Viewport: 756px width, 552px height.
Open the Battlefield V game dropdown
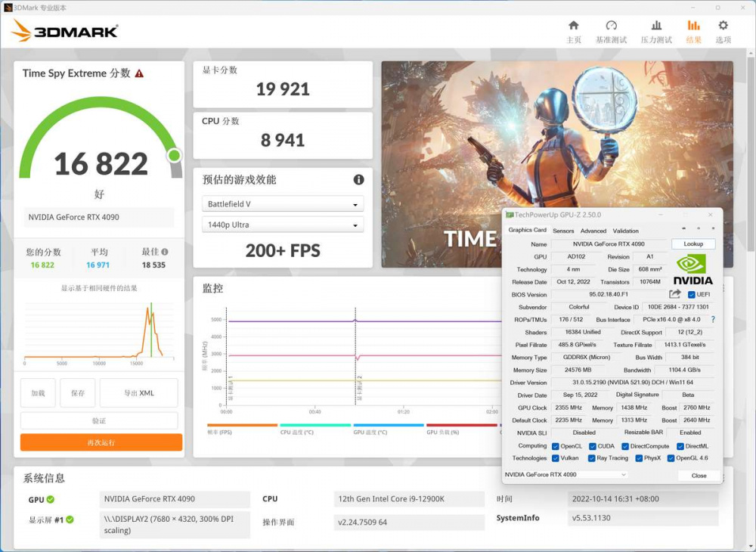tap(283, 204)
